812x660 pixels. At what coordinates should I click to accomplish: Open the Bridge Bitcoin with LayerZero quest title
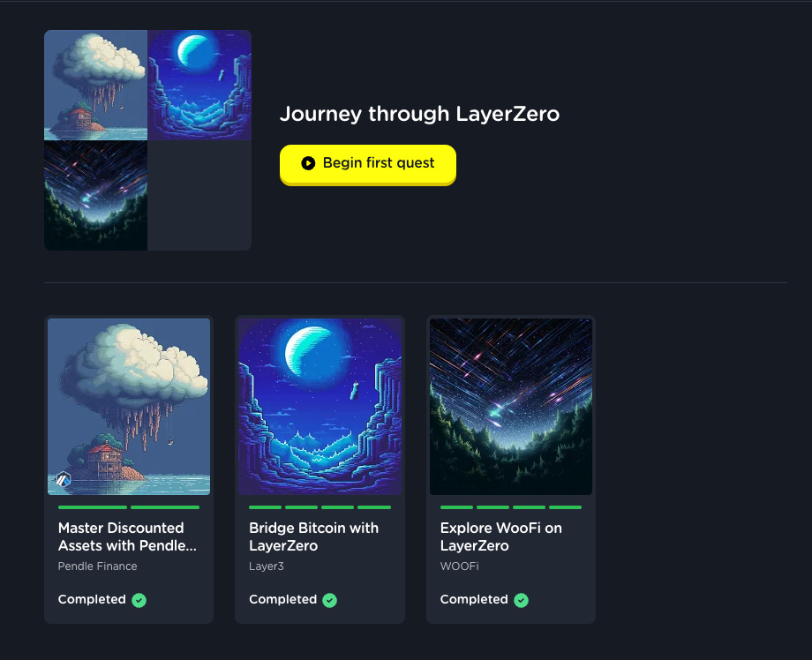[314, 536]
